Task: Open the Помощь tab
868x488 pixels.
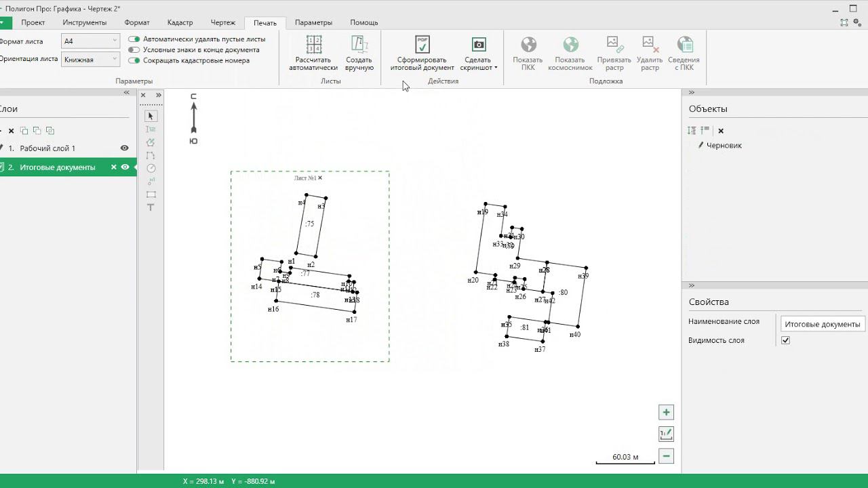Action: [364, 22]
